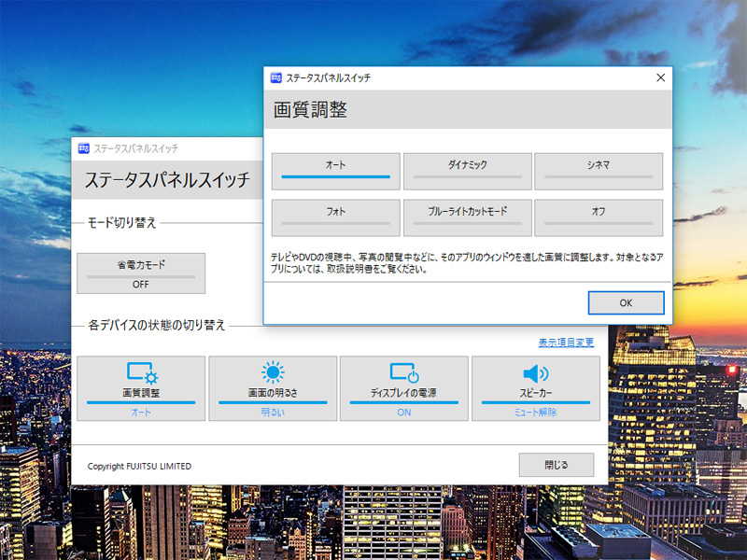747x560 pixels.
Task: Select the シネマ picture mode
Action: click(599, 171)
